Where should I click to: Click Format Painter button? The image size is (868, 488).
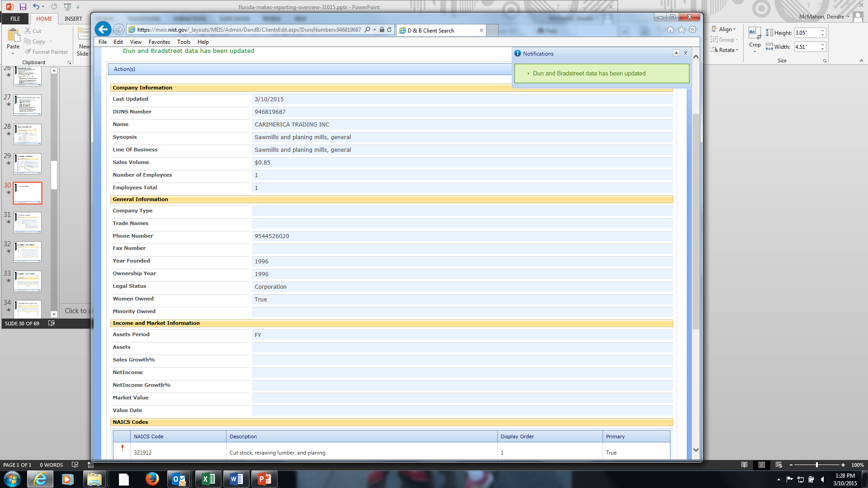(x=47, y=52)
